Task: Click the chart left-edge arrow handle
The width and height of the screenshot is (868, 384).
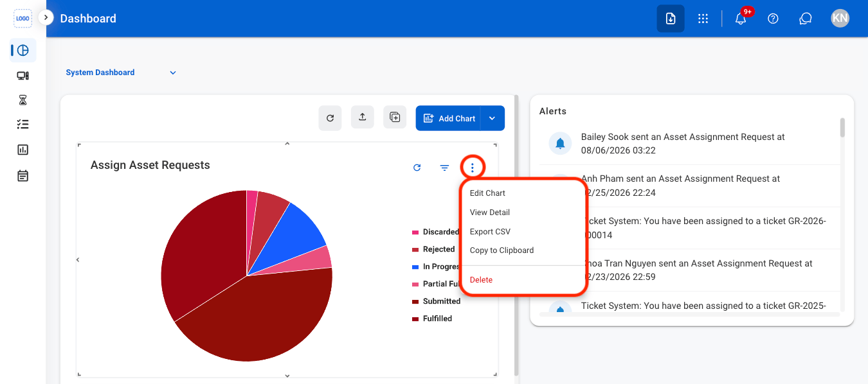Action: pyautogui.click(x=78, y=260)
